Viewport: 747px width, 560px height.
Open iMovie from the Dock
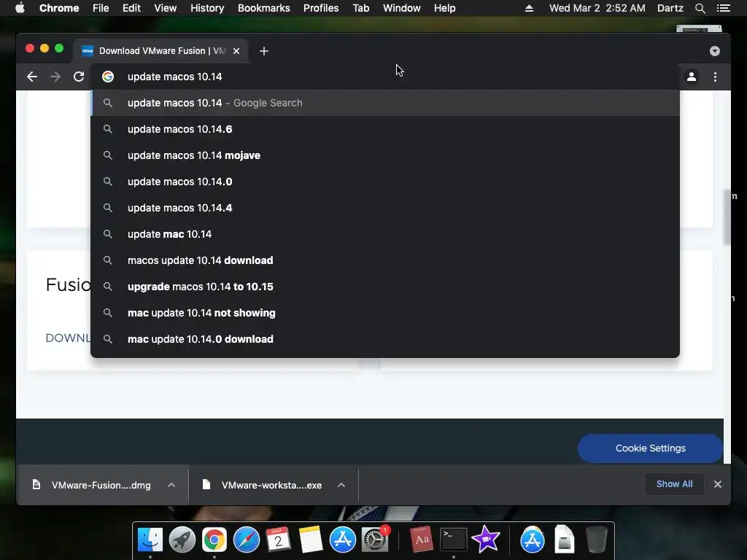tap(485, 540)
